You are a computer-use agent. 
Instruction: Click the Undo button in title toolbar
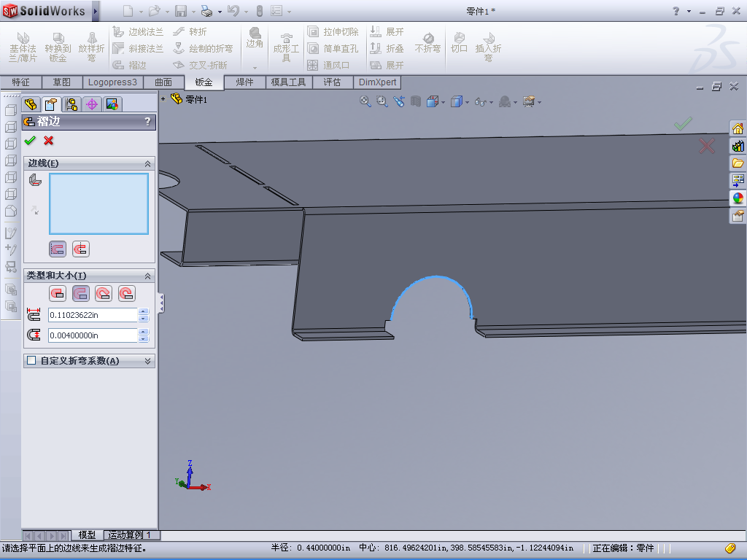click(233, 10)
